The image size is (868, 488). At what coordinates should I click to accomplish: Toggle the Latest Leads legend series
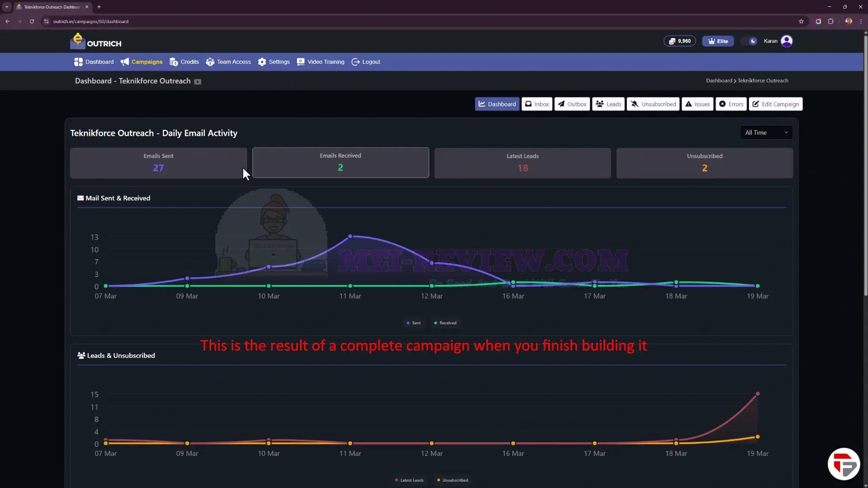pyautogui.click(x=409, y=480)
